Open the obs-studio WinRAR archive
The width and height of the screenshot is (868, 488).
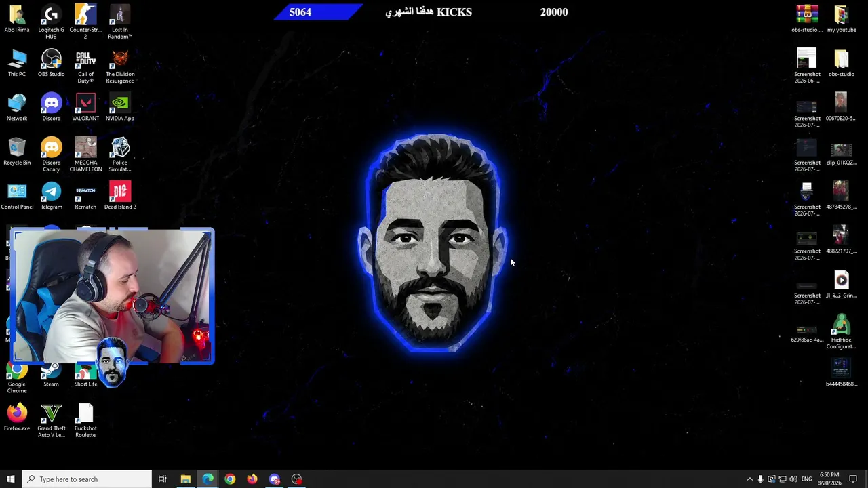click(x=807, y=19)
